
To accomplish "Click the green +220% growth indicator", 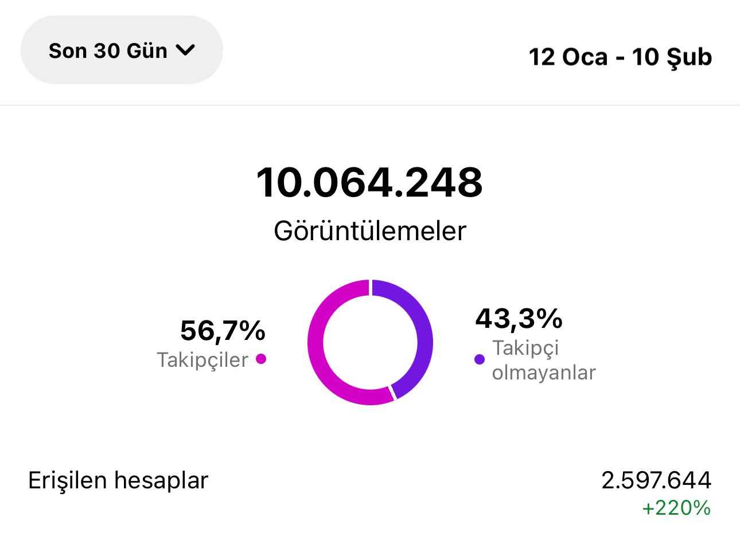I will (x=676, y=508).
